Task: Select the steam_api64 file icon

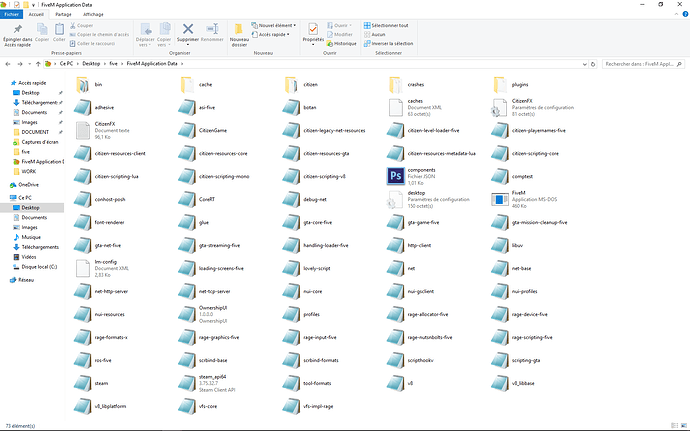Action: pos(187,383)
